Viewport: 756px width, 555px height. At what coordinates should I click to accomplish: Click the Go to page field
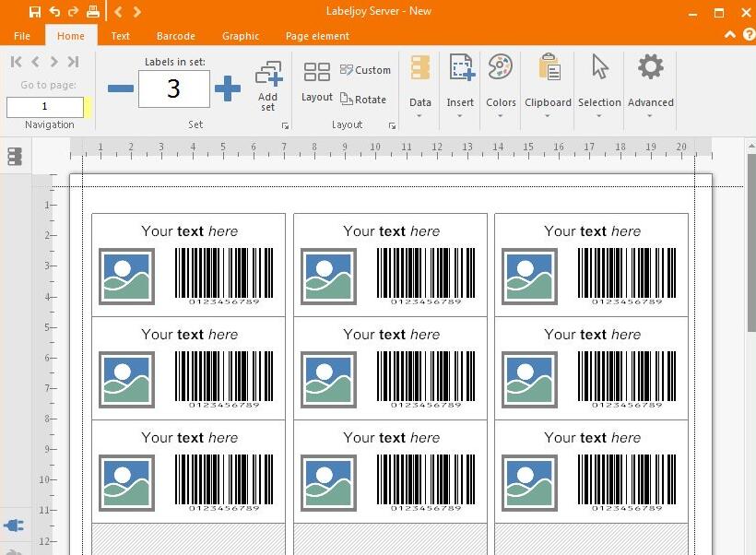pyautogui.click(x=45, y=107)
